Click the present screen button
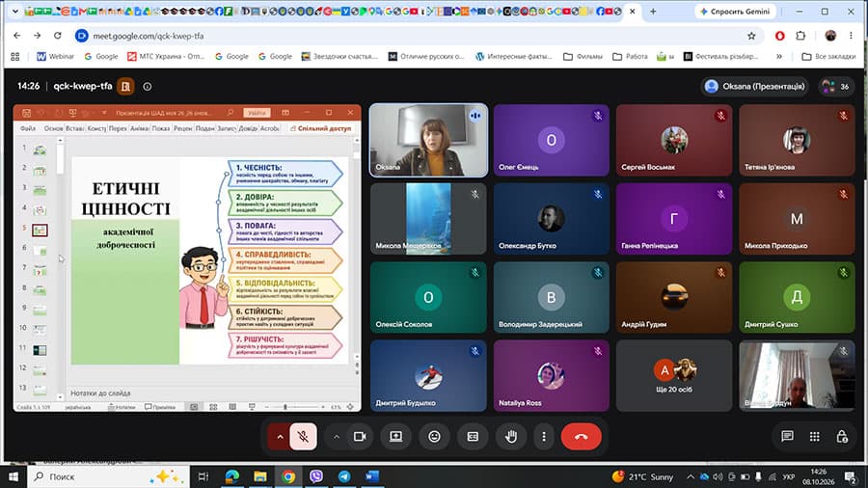868x488 pixels. coord(395,437)
